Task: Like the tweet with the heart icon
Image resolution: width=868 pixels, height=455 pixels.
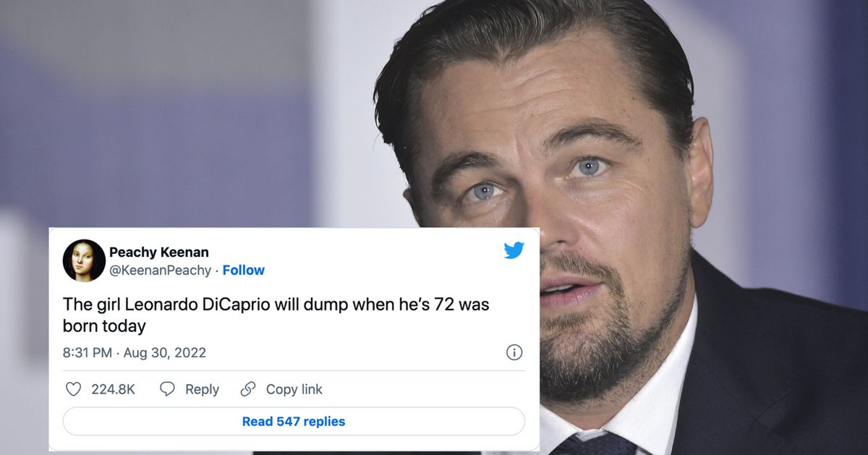Action: [73, 389]
